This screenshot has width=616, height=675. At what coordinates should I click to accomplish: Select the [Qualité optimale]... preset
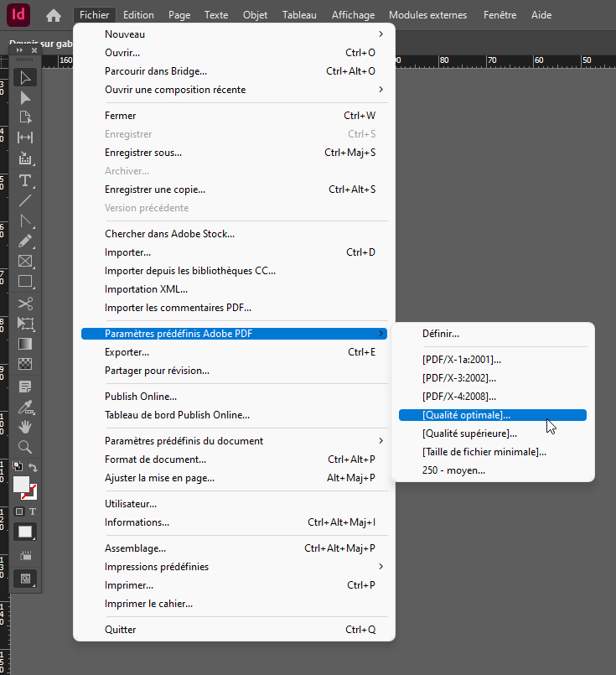coord(493,415)
